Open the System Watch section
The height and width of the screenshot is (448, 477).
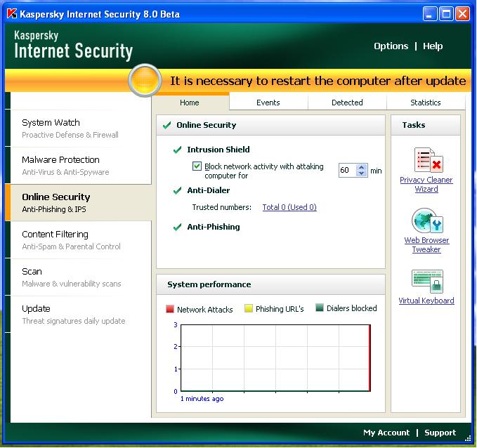click(x=81, y=129)
